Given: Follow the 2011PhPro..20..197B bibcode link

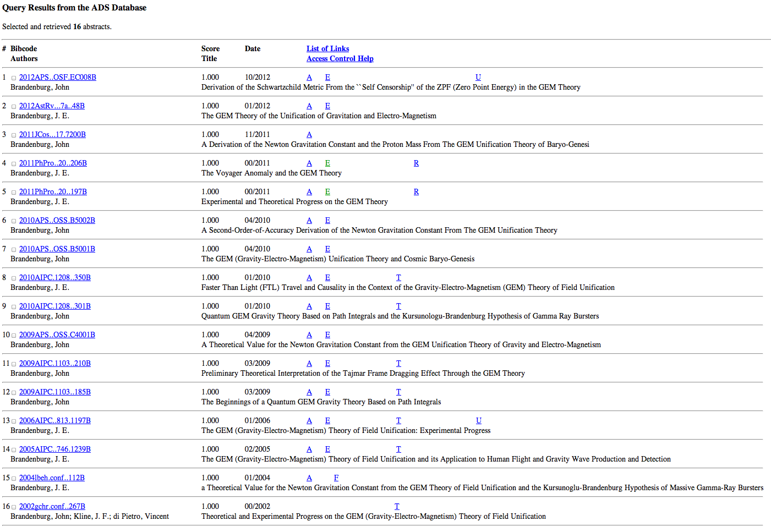Looking at the screenshot, I should pos(53,191).
